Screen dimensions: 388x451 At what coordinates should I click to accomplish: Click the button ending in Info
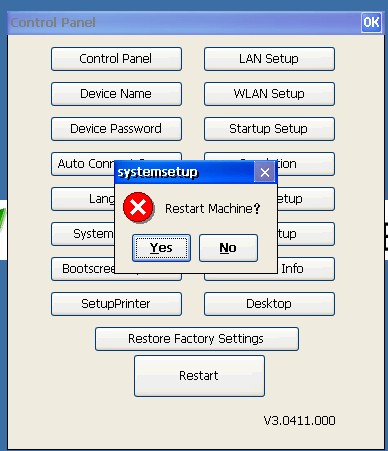(x=306, y=269)
